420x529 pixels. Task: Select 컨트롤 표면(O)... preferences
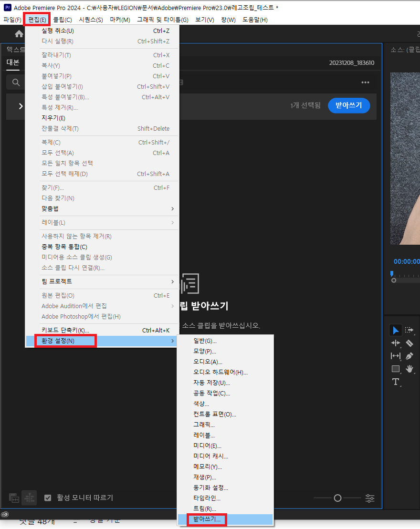point(225,415)
